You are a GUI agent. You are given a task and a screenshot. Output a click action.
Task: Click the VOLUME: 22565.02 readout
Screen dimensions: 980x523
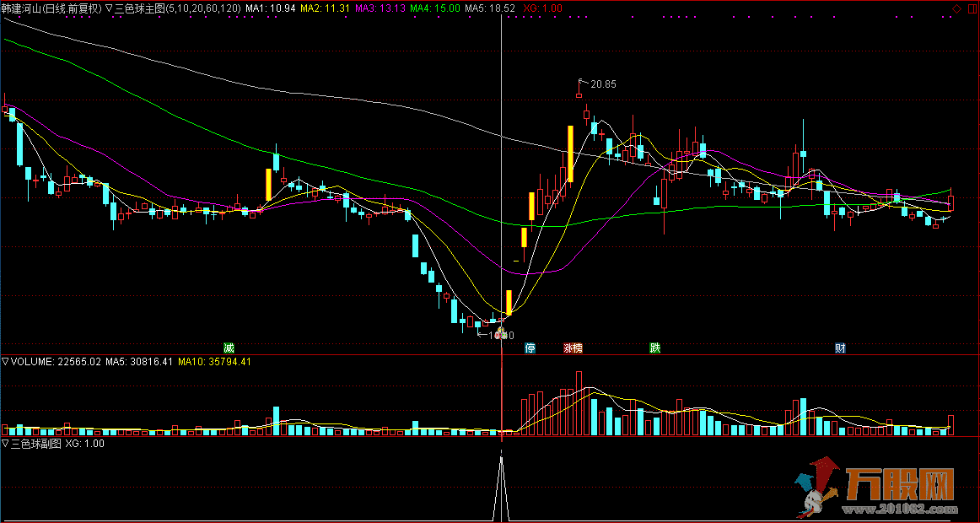(57, 361)
